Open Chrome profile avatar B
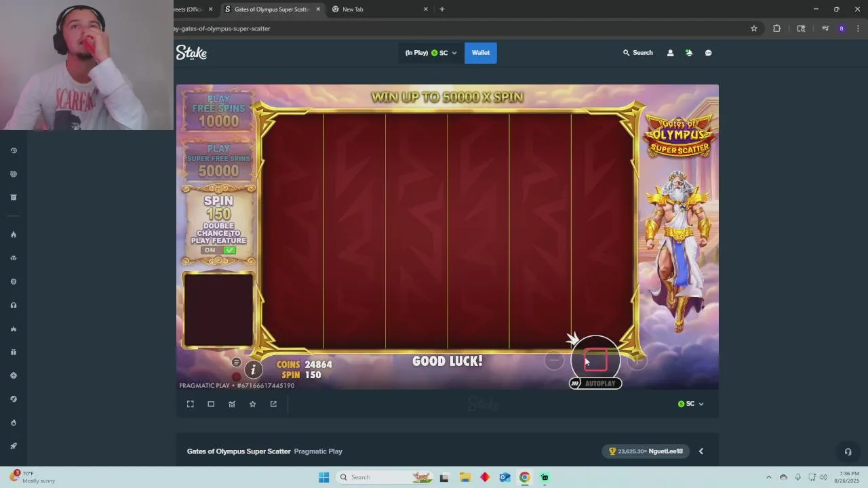 [842, 28]
